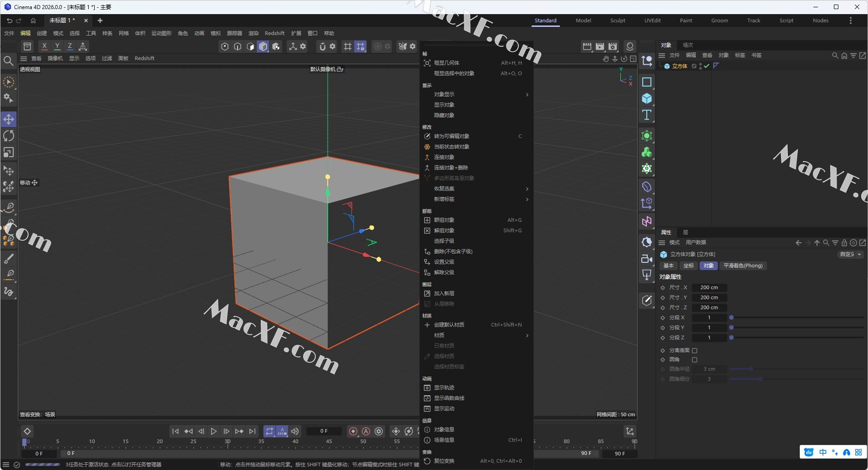Open the 创建 menu in menu bar

pyautogui.click(x=42, y=33)
